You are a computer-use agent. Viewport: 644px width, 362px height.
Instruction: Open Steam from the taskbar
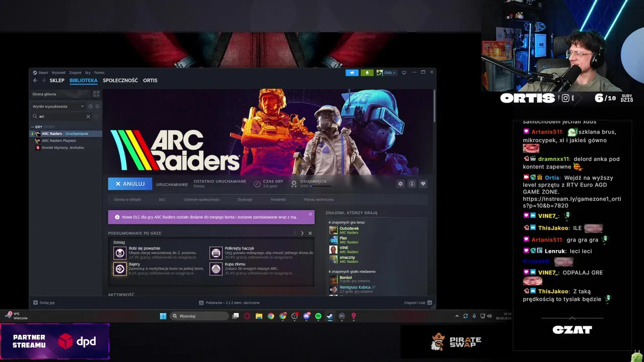(x=330, y=316)
